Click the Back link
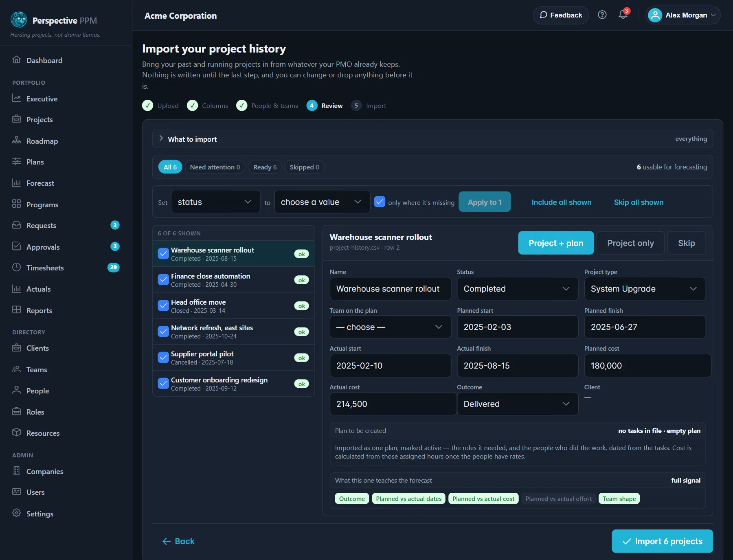 coord(178,541)
